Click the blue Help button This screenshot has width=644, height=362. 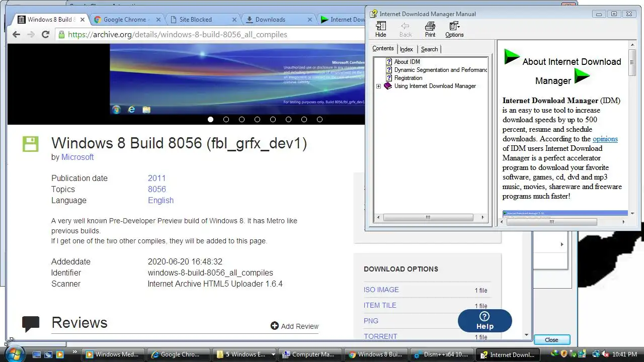(485, 320)
